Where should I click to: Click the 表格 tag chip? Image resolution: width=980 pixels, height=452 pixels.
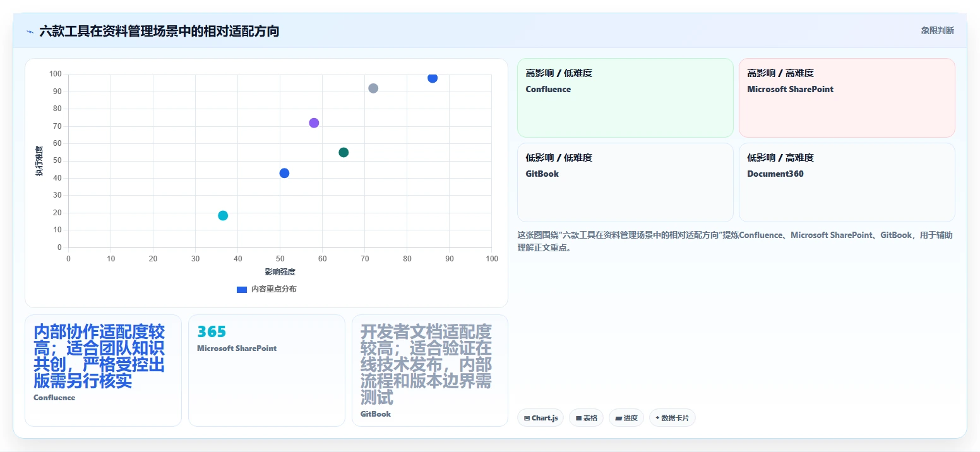coord(586,418)
